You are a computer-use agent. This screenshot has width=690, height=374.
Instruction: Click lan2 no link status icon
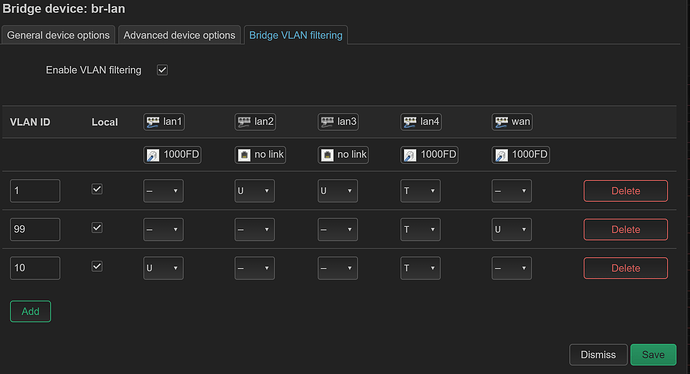pyautogui.click(x=244, y=155)
